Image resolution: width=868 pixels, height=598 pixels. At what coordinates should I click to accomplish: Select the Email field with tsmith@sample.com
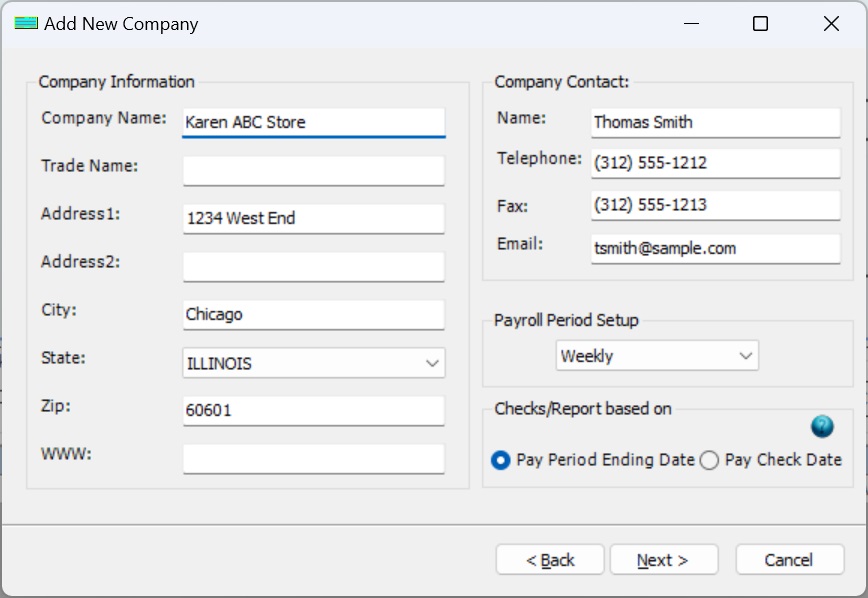click(715, 248)
